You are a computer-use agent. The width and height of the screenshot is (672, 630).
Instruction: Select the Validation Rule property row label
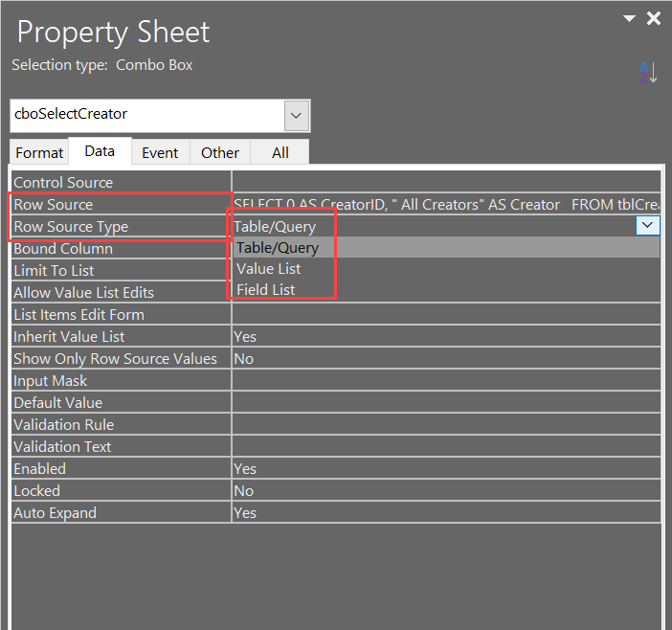pos(62,424)
